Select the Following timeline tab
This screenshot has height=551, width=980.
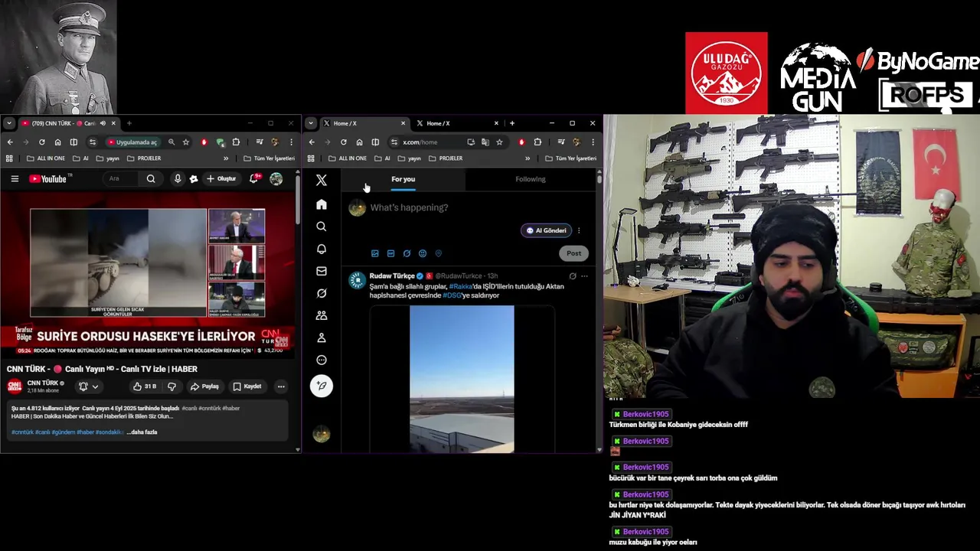click(531, 179)
